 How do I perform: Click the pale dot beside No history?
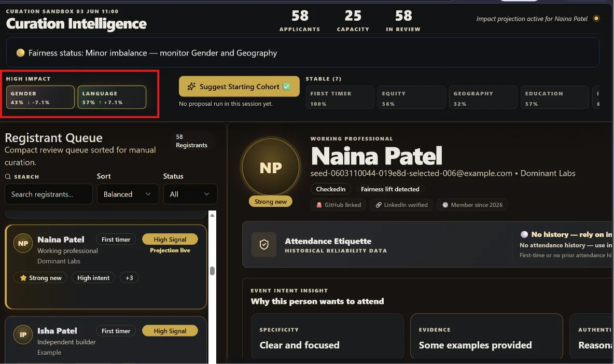(524, 234)
